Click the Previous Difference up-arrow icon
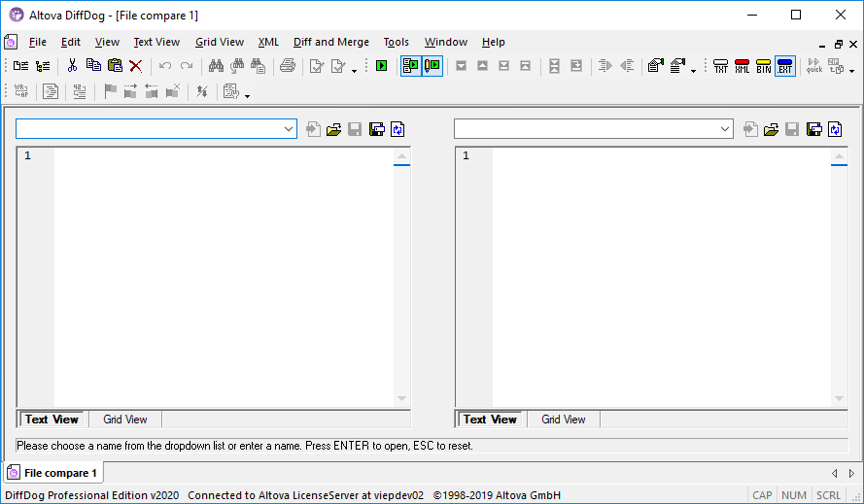 (483, 66)
